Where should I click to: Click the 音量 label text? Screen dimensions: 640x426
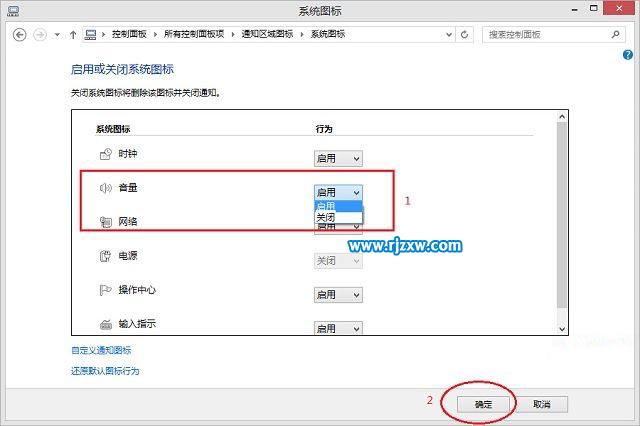click(128, 188)
